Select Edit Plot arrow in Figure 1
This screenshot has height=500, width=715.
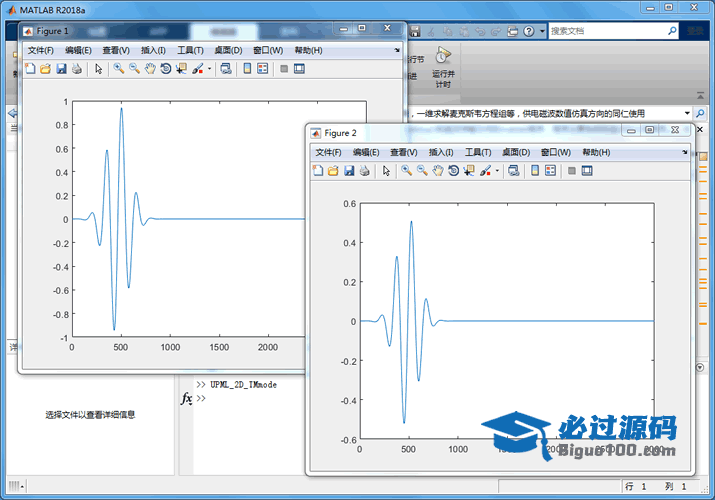pyautogui.click(x=98, y=69)
